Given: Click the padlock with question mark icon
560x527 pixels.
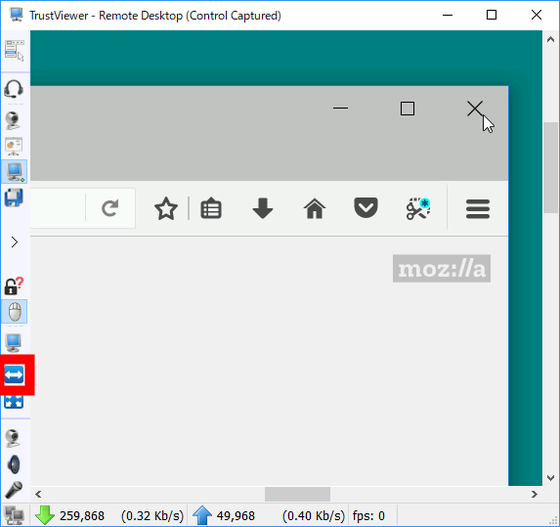Looking at the screenshot, I should point(14,286).
